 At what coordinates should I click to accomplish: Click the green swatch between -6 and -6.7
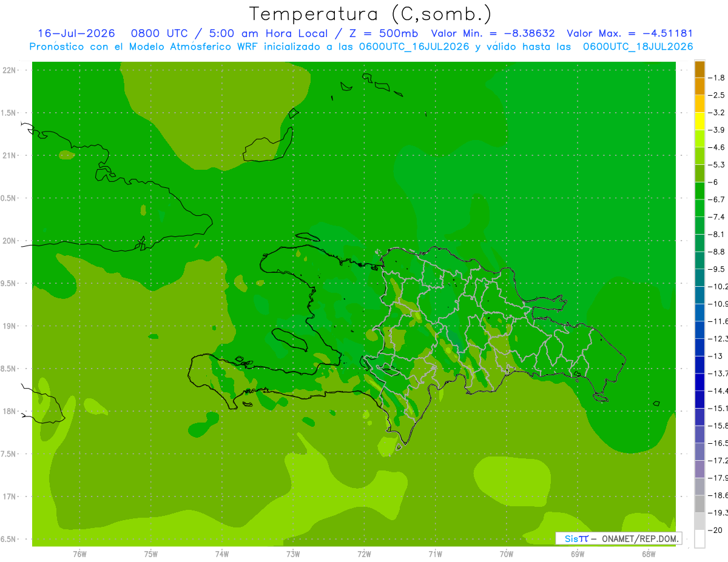(699, 191)
